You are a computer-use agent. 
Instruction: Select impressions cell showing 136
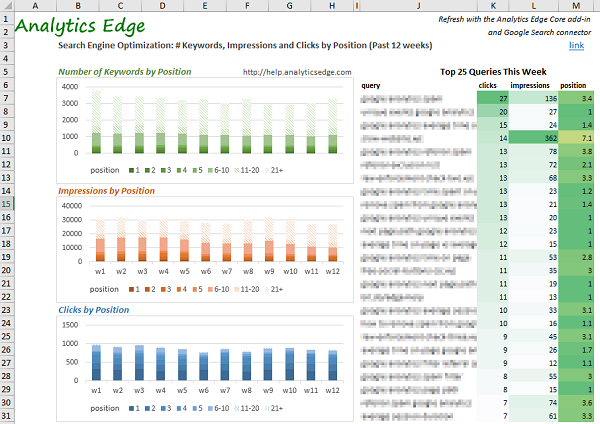tap(533, 98)
